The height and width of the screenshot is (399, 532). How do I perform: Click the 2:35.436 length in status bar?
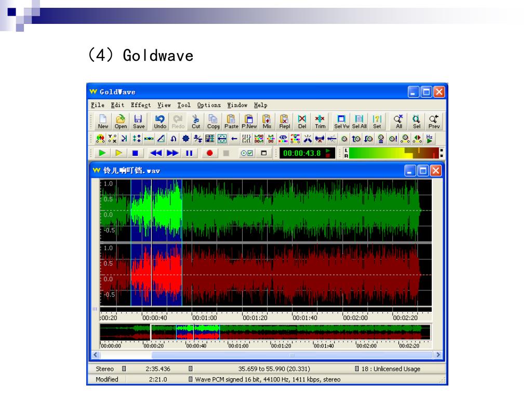coord(158,369)
